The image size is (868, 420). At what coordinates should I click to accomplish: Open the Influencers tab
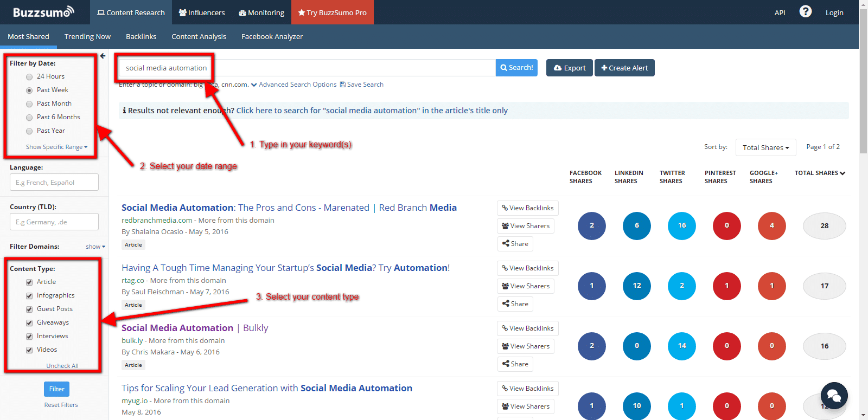point(201,12)
